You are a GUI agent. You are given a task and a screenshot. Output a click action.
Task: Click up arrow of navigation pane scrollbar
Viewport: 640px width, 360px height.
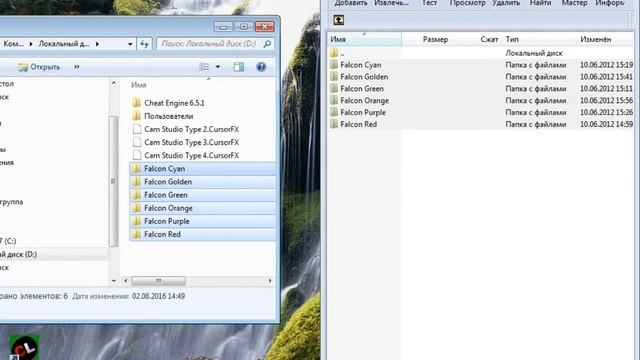(113, 83)
